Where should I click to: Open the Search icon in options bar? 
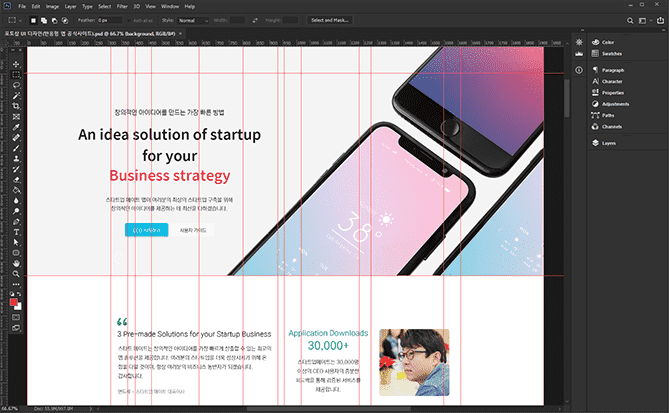[x=630, y=20]
